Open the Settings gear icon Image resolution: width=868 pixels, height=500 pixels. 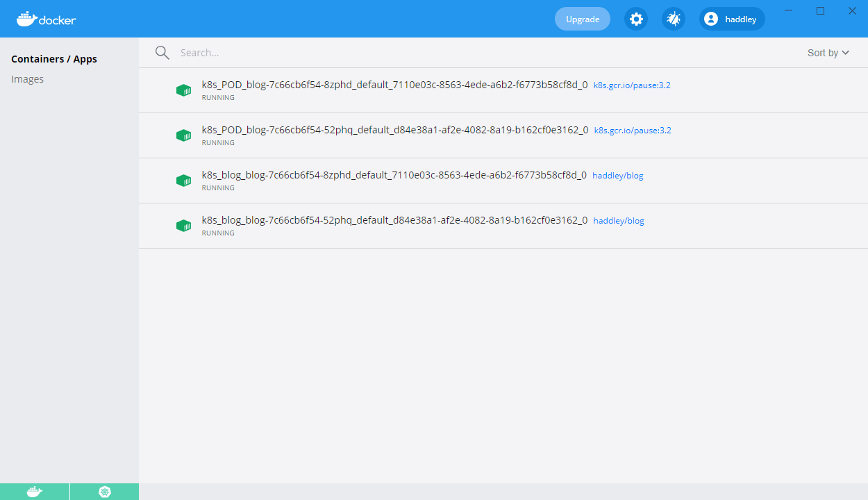[x=636, y=19]
